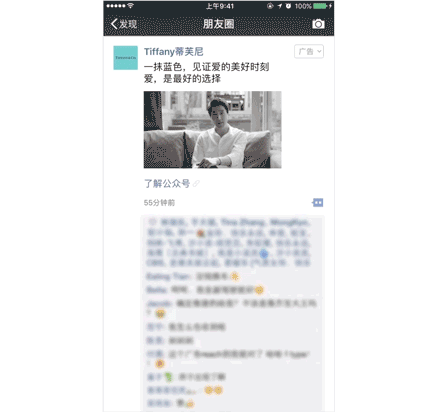Image resolution: width=437 pixels, height=412 pixels.
Task: Open the 广告 dropdown menu
Action: point(309,51)
